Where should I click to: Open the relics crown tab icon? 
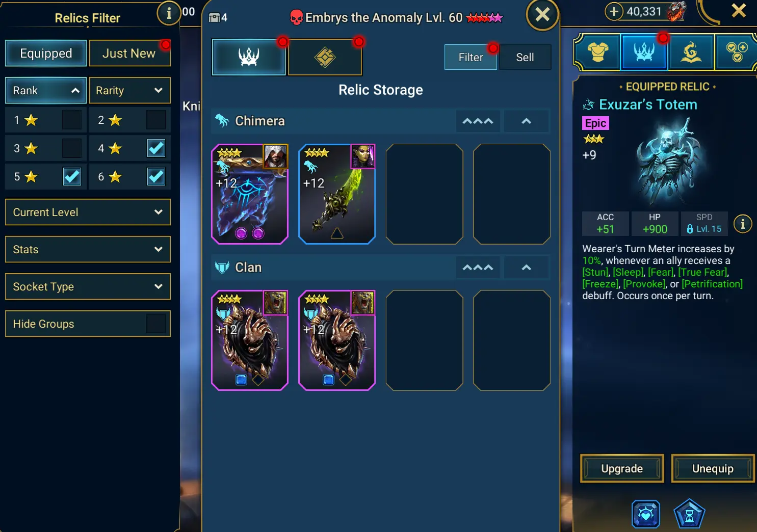[x=644, y=51]
